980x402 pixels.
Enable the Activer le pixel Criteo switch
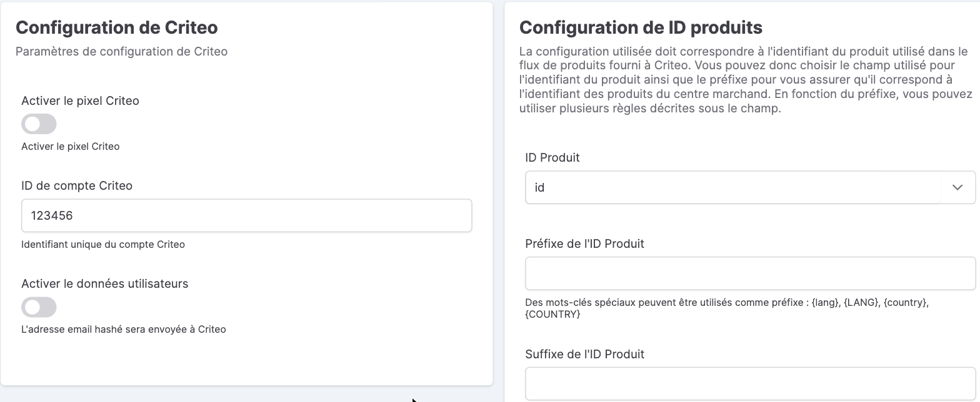click(x=39, y=124)
